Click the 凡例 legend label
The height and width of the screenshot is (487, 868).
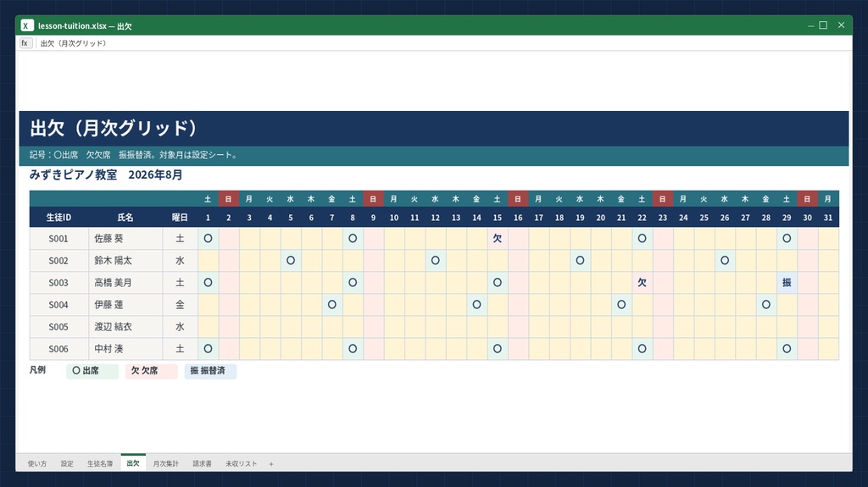[37, 370]
